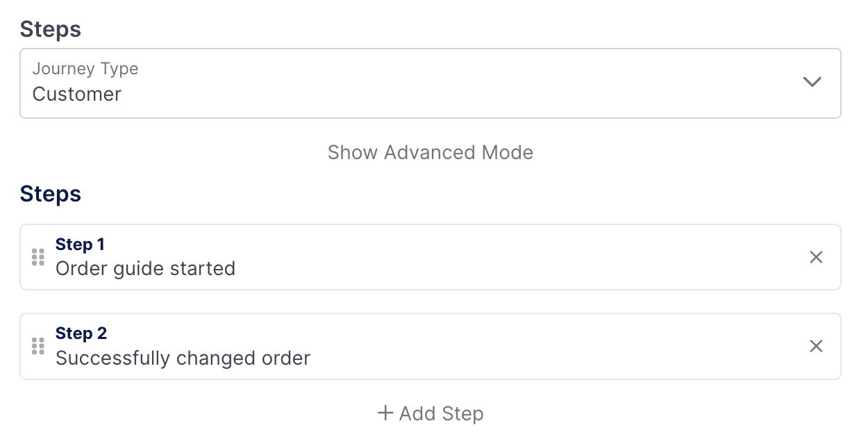868x446 pixels.
Task: Click the plus icon next to Add Step
Action: pyautogui.click(x=385, y=413)
